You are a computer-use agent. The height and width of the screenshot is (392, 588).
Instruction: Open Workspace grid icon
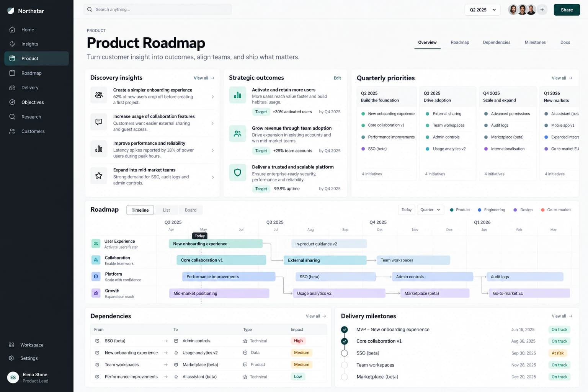tap(11, 345)
